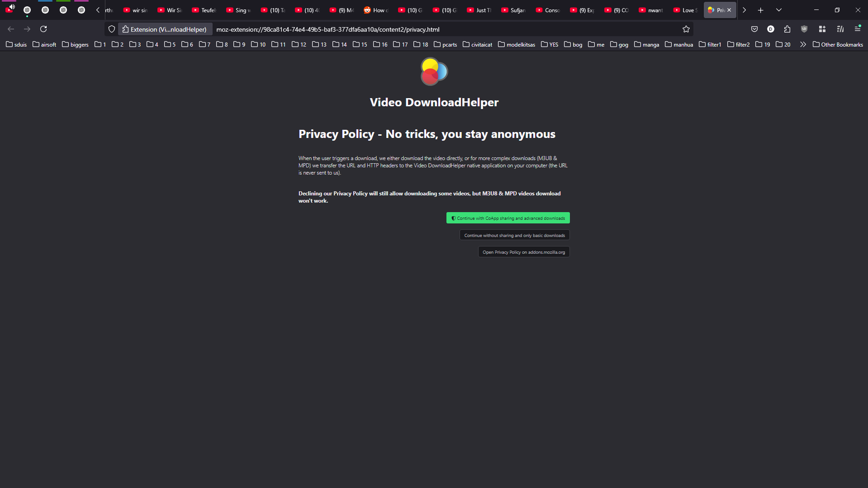Open the sduis bookmarks folder

tap(16, 44)
